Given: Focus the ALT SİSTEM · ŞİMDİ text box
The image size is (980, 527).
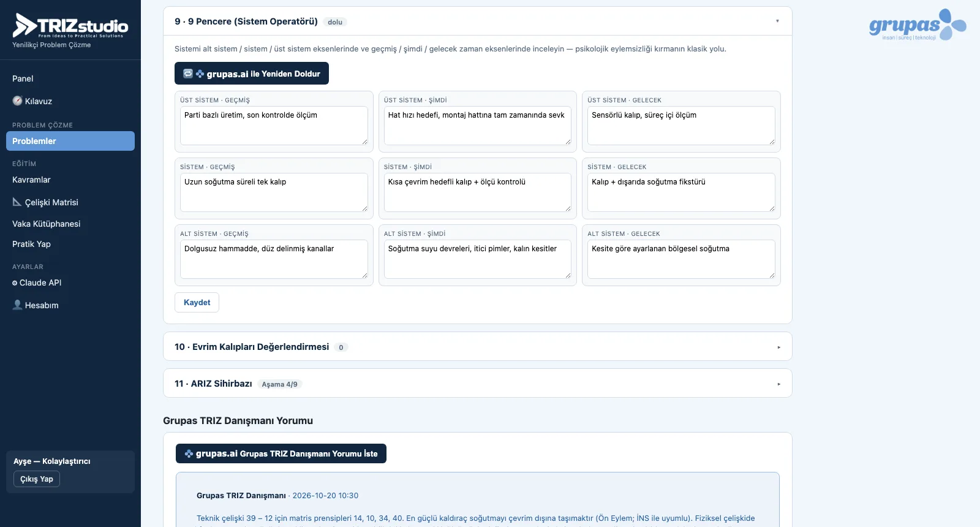Looking at the screenshot, I should point(478,259).
